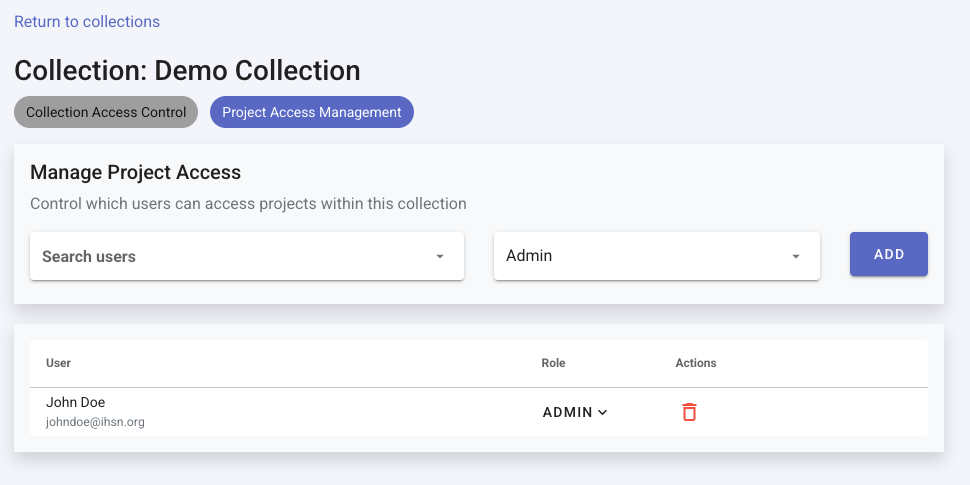
Task: Click the chevron beside John Doe's ADMIN role
Action: pos(603,412)
